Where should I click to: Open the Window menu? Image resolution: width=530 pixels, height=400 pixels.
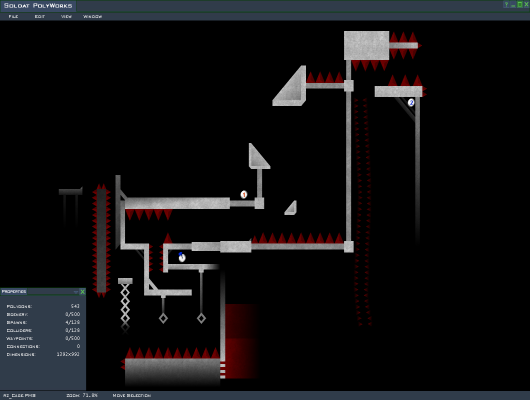[x=93, y=16]
